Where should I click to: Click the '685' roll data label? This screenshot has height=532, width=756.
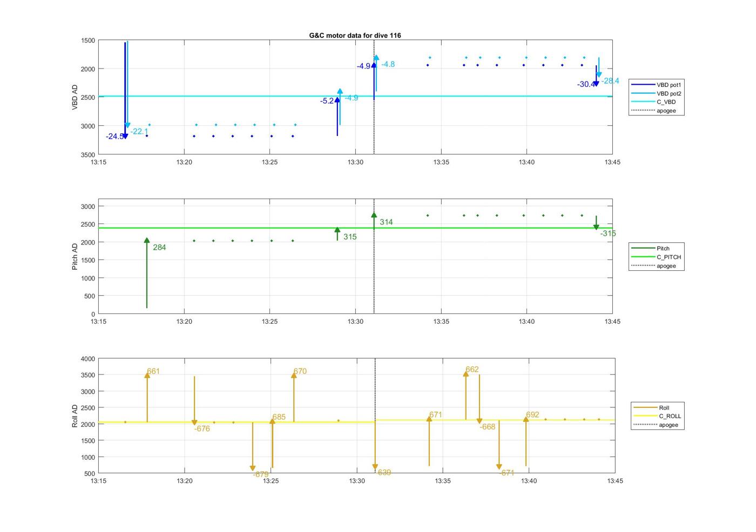pyautogui.click(x=279, y=417)
